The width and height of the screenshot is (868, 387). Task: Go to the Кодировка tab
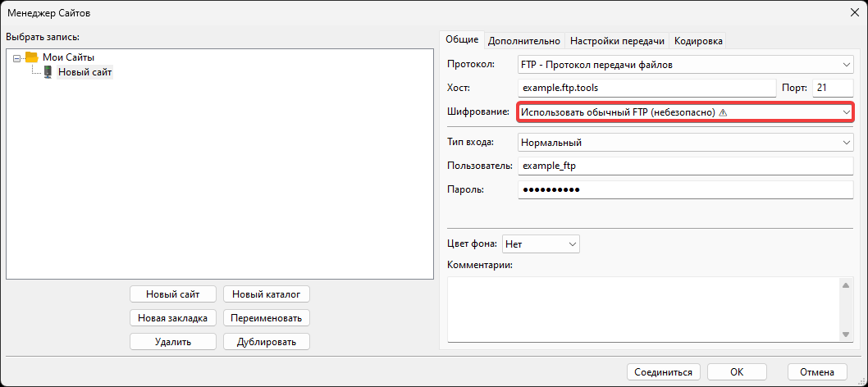(698, 40)
